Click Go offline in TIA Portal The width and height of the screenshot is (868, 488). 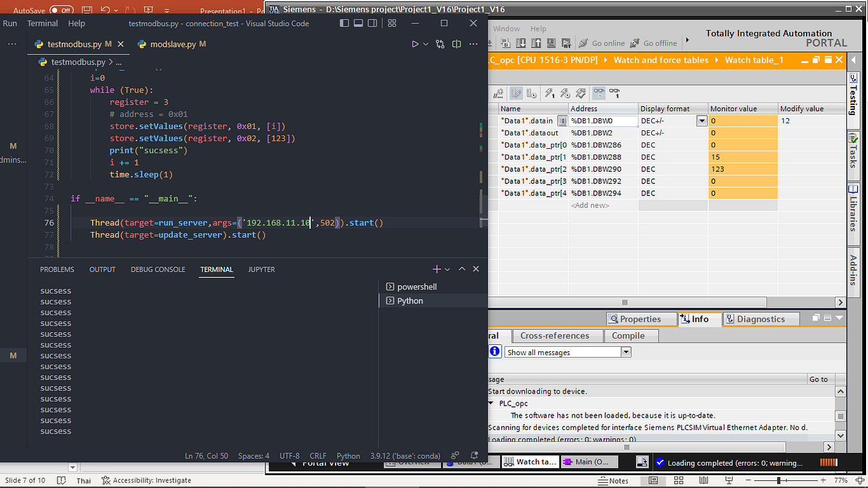(653, 43)
